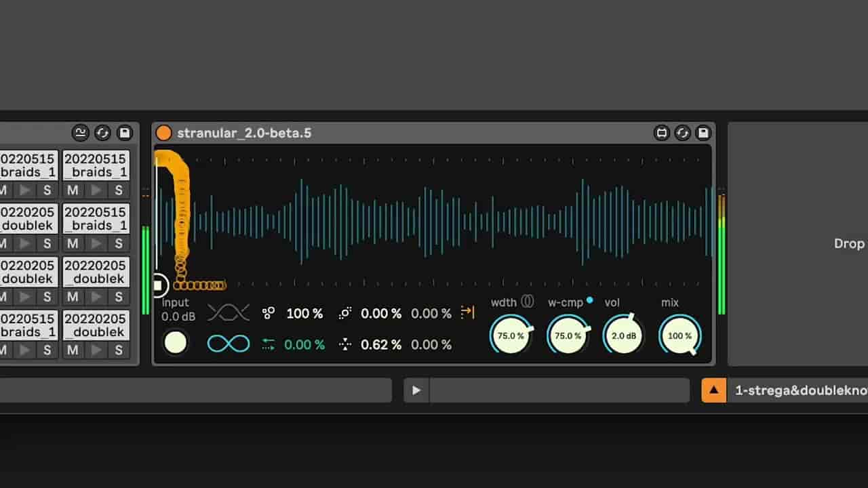
Task: Click the mix label
Action: pos(670,303)
